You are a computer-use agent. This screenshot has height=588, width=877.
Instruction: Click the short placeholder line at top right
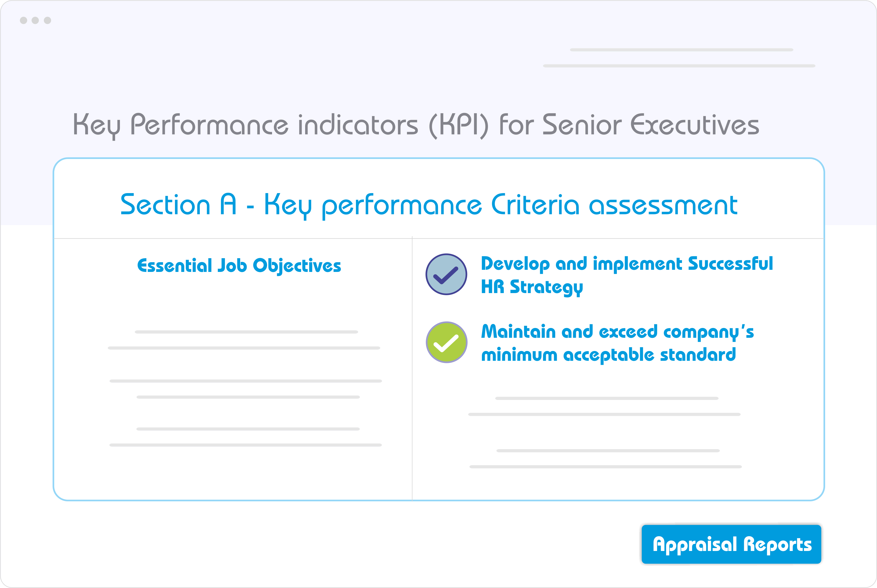pyautogui.click(x=681, y=49)
